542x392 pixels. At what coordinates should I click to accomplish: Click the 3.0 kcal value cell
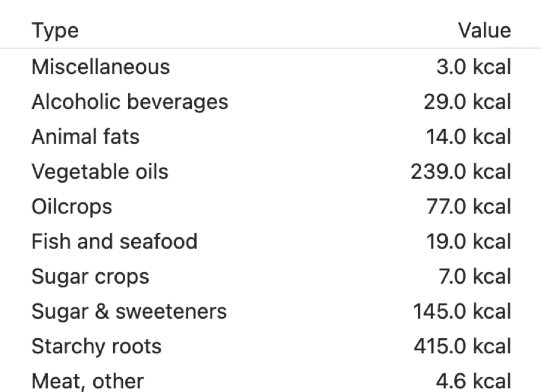[x=473, y=67]
